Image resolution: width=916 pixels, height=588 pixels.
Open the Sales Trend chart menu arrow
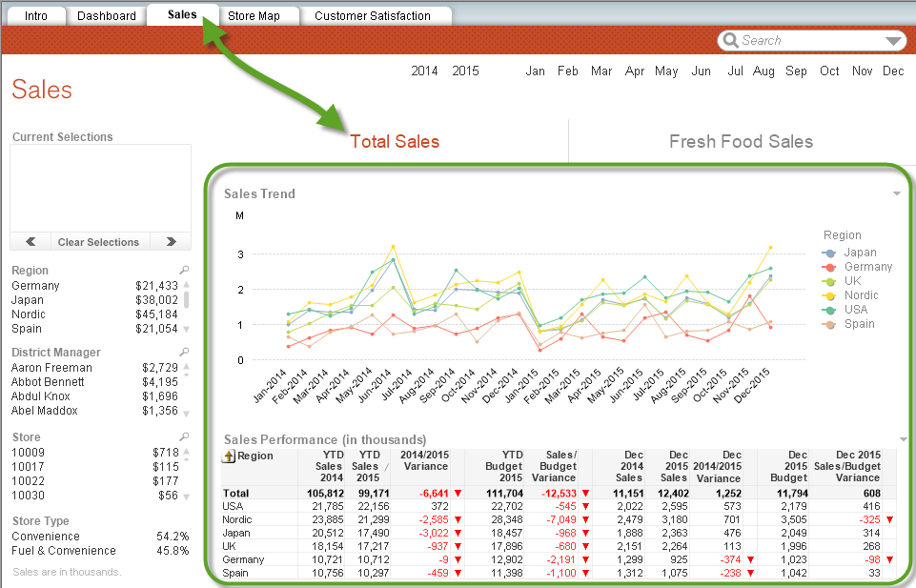tap(897, 194)
